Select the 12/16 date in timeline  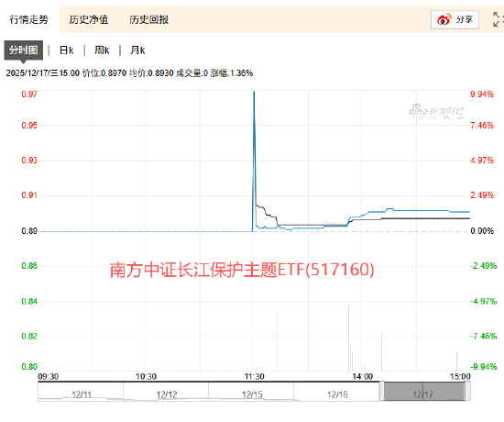pos(337,394)
